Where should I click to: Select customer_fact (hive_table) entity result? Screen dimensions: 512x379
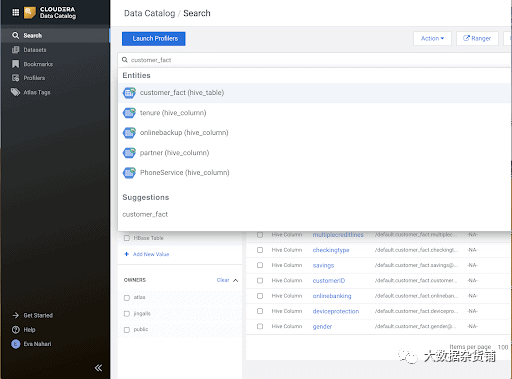[x=315, y=93]
